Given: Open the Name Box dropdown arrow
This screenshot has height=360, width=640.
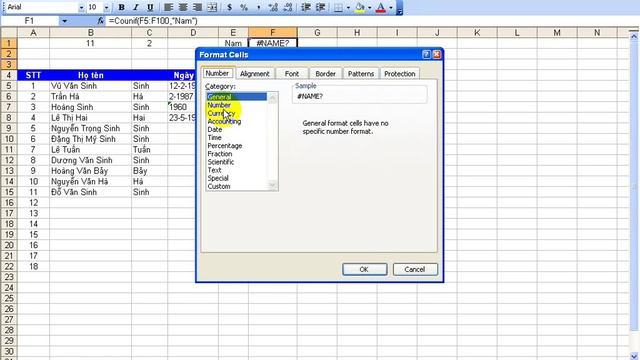Looking at the screenshot, I should [x=64, y=21].
